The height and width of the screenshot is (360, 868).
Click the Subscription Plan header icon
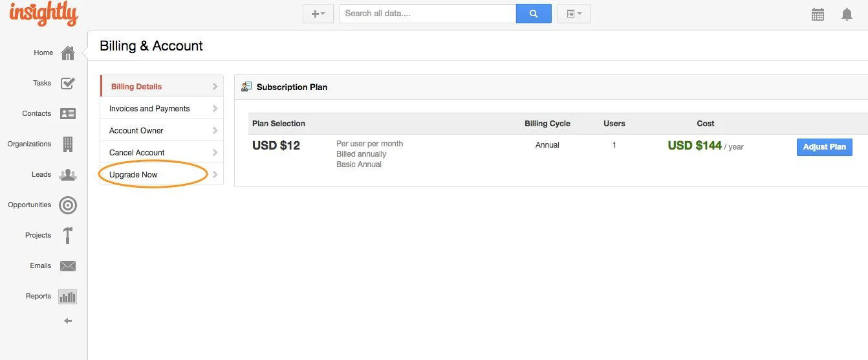tap(246, 87)
